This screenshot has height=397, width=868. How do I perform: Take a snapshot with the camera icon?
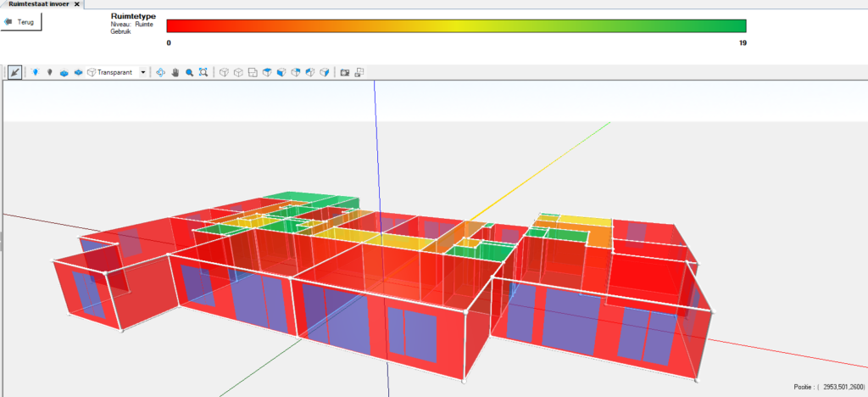345,73
